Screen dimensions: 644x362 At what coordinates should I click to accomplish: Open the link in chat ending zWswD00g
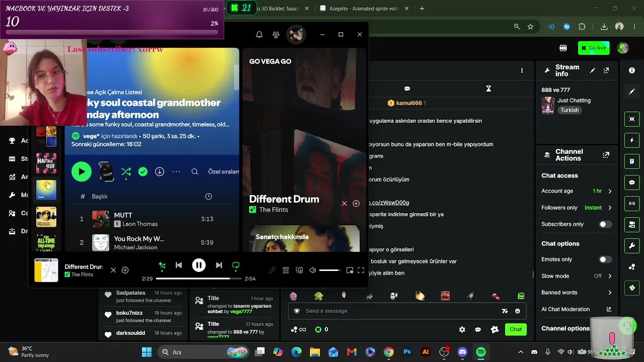coord(389,203)
